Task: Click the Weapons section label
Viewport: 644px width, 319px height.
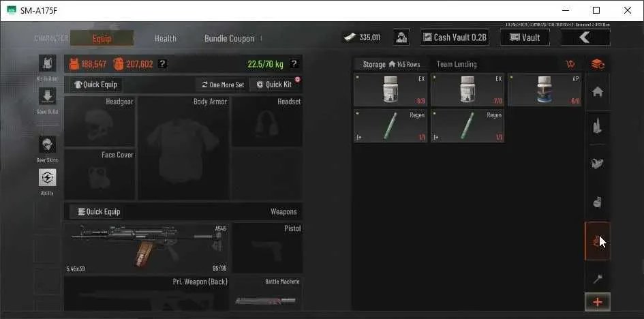Action: pos(283,212)
